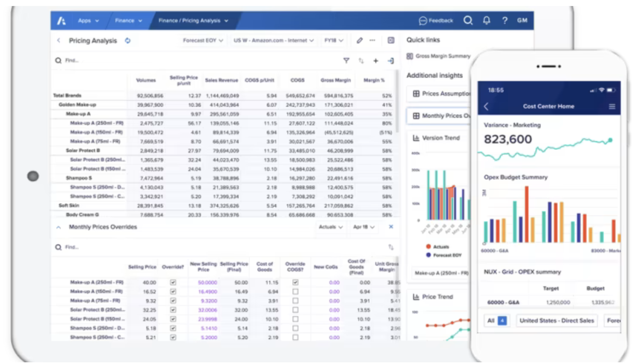Open the Forecast EOY dropdown

[x=203, y=41]
